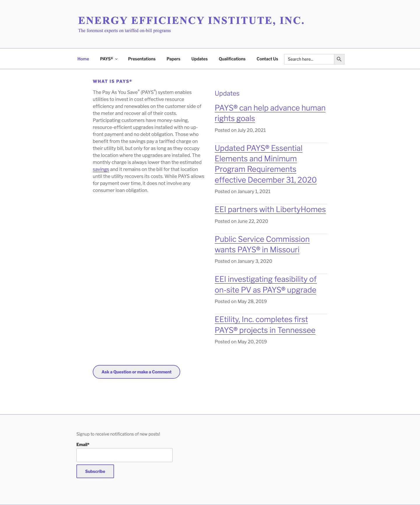
Task: Open the Updates menu item
Action: pyautogui.click(x=199, y=59)
